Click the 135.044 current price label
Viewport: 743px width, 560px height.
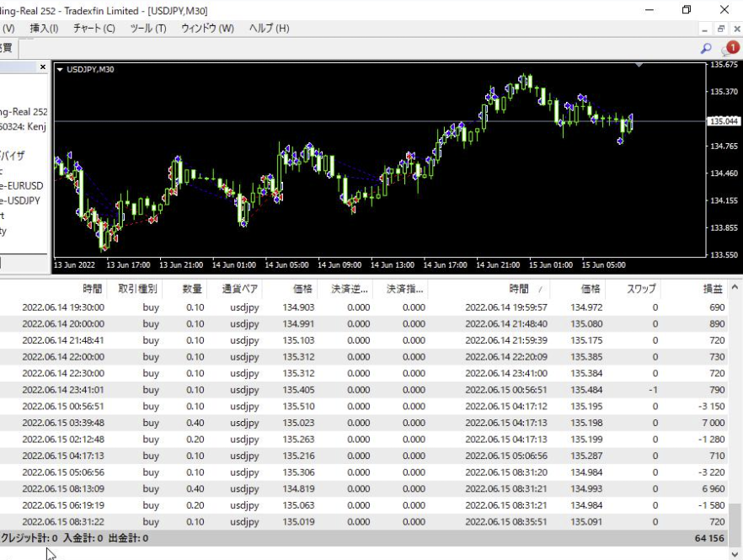click(724, 121)
